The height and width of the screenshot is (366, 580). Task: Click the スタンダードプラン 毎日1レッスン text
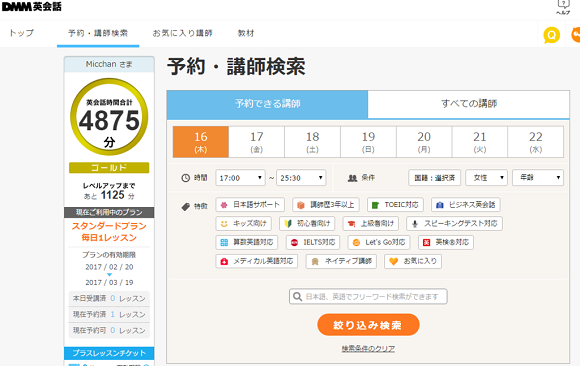coord(109,232)
